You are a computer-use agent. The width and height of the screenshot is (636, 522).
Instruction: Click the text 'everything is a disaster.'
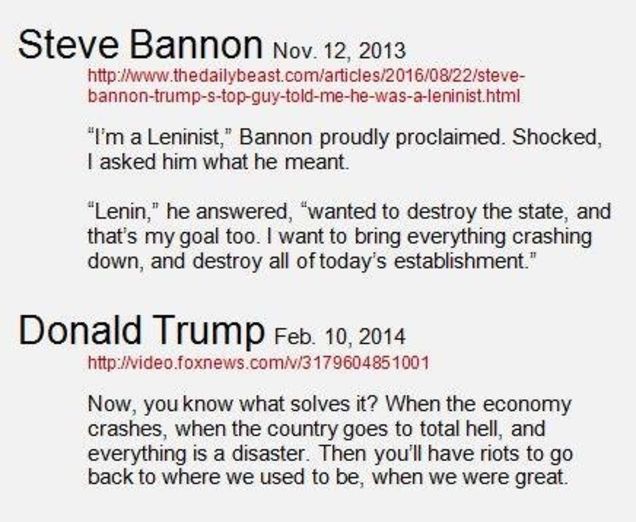tap(196, 453)
